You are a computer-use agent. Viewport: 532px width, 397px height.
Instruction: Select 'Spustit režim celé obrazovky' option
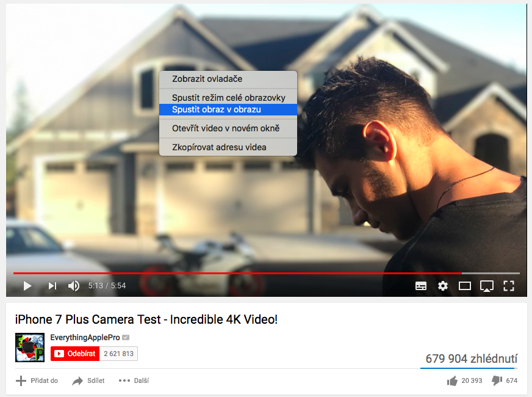click(228, 98)
